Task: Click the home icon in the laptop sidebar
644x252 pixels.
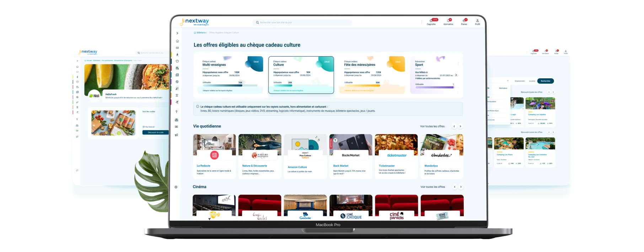Action: [177, 41]
